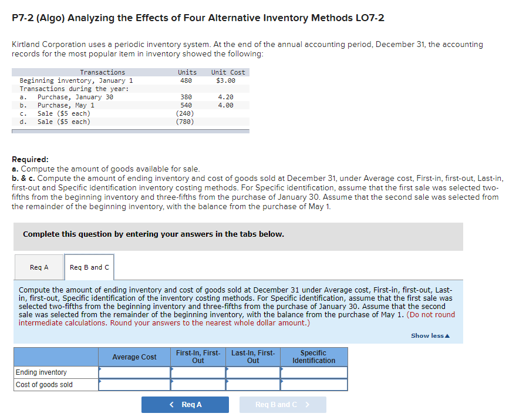The width and height of the screenshot is (516, 420).
Task: Click the Cost of goods sold row label
Action: pyautogui.click(x=56, y=385)
